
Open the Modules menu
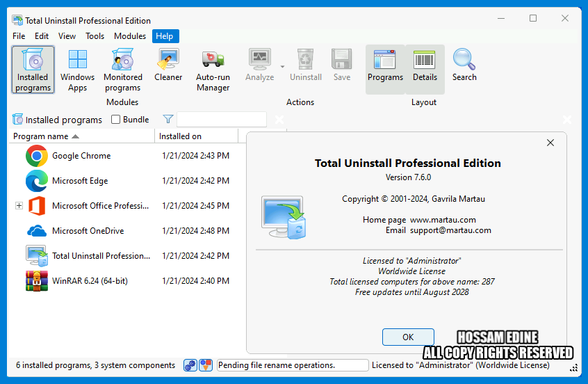click(x=130, y=36)
